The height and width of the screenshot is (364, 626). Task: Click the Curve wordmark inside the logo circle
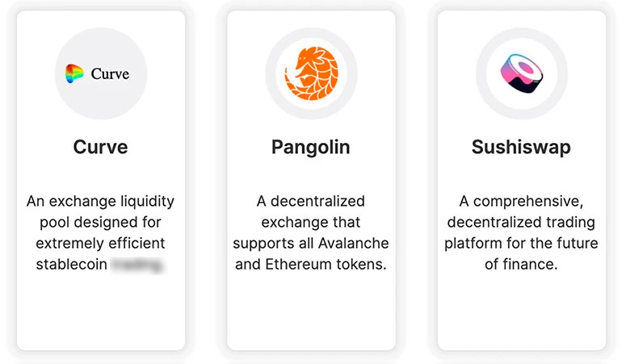[x=110, y=74]
